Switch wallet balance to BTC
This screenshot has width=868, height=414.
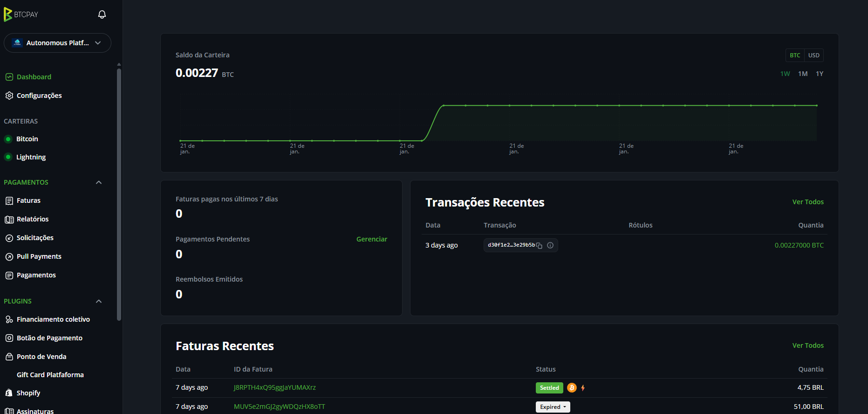click(795, 55)
